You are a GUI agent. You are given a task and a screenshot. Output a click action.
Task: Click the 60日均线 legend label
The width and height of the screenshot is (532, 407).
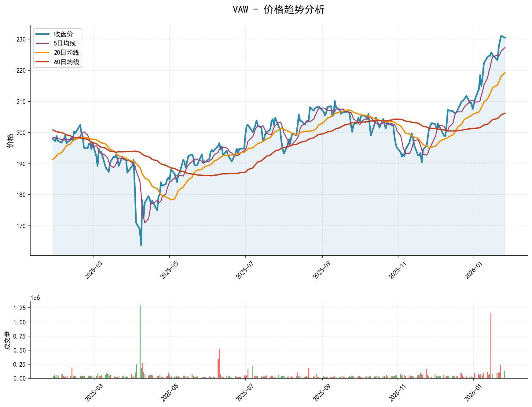[x=66, y=62]
